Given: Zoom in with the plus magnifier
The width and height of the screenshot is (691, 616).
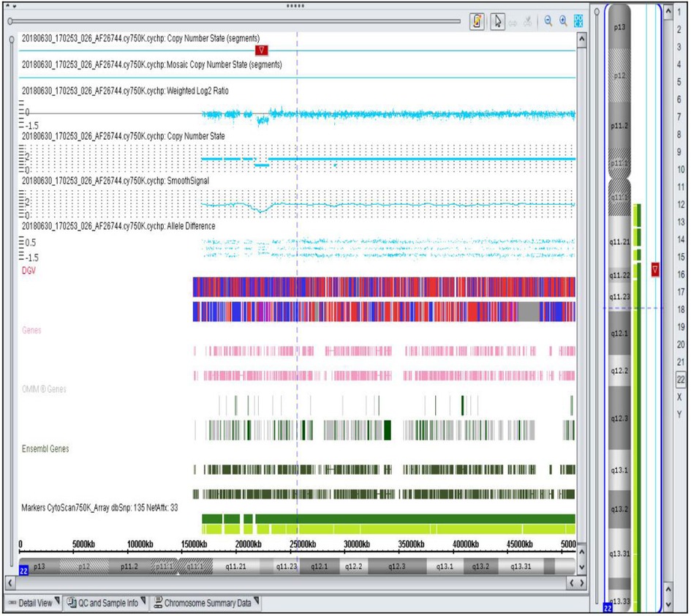Looking at the screenshot, I should click(563, 20).
